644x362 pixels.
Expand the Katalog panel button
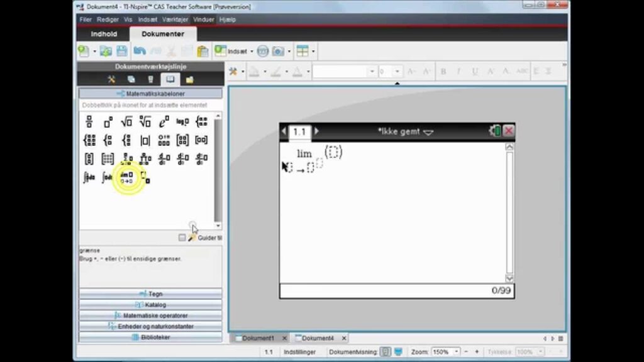tap(150, 305)
